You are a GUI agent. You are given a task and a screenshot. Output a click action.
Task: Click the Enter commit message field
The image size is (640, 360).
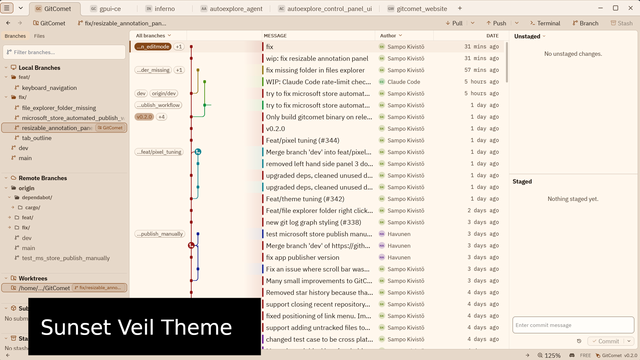click(x=573, y=325)
